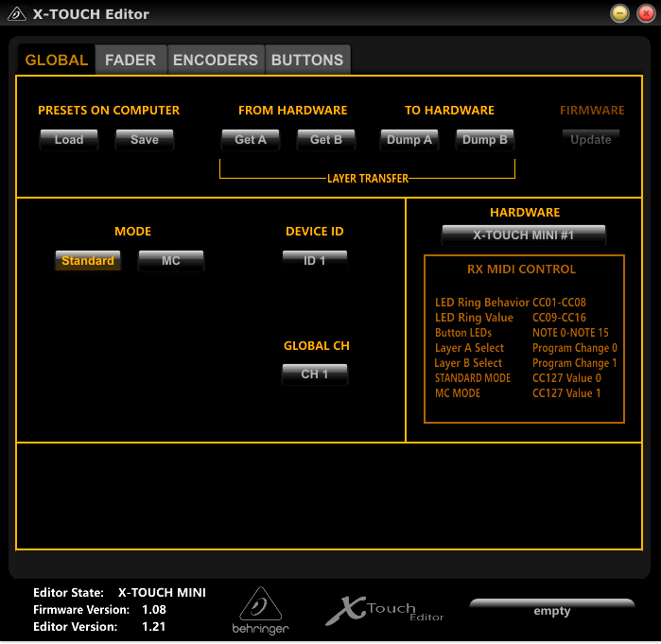Click the 'CC01-CC08' value
661x644 pixels.
point(559,303)
